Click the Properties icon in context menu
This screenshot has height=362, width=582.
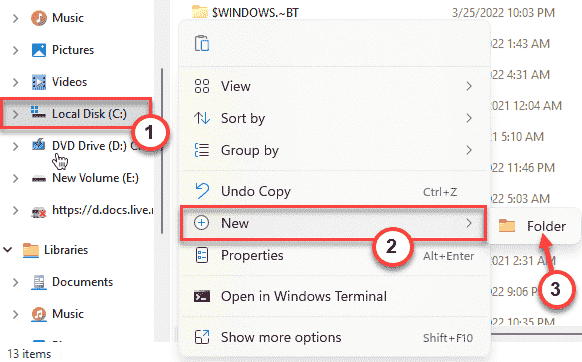202,255
